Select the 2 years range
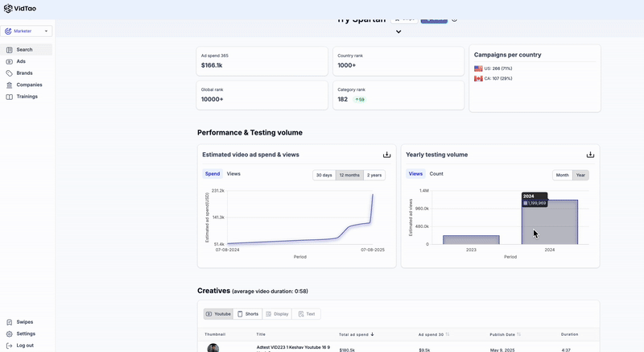This screenshot has height=352, width=644. coord(374,175)
